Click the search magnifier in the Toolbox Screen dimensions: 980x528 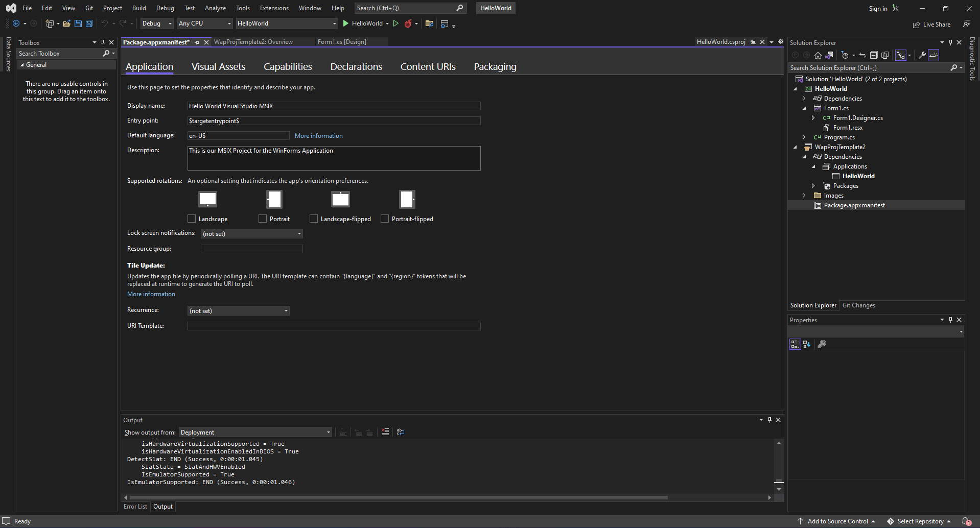(106, 54)
